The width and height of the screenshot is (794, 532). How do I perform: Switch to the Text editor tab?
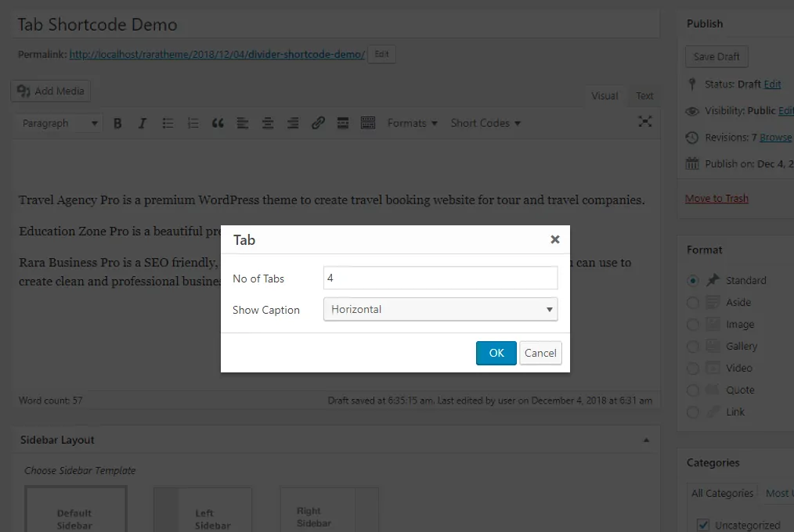[644, 95]
